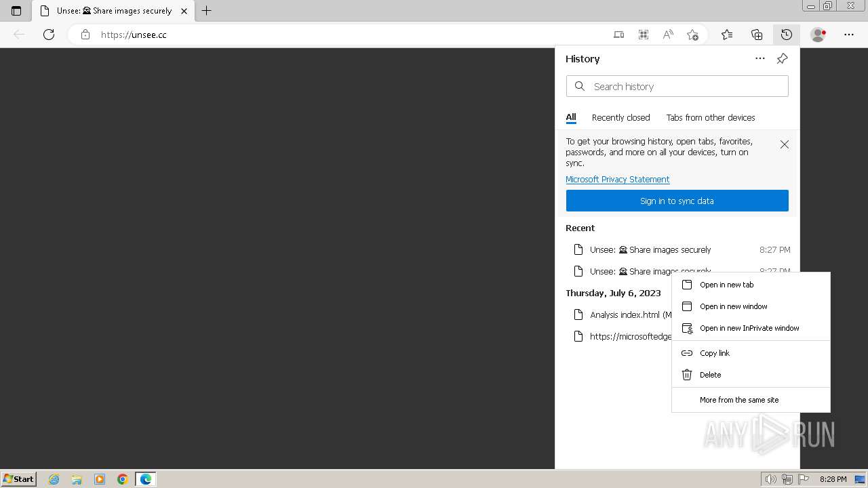Click Sign in to sync data

pyautogui.click(x=677, y=201)
